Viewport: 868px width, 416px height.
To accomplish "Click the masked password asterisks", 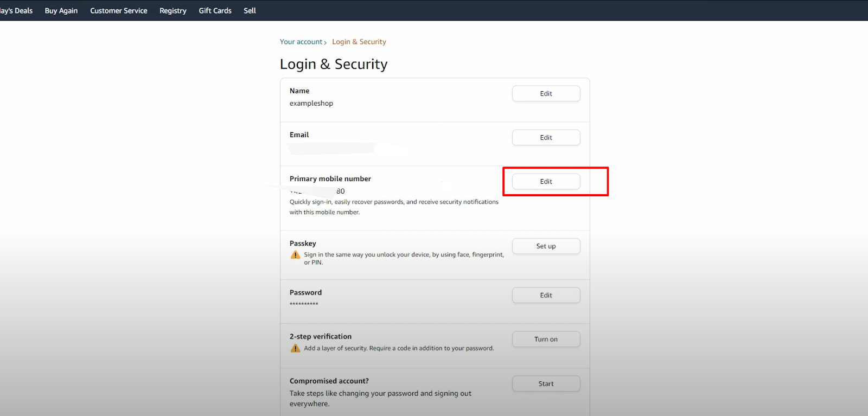I will click(304, 304).
